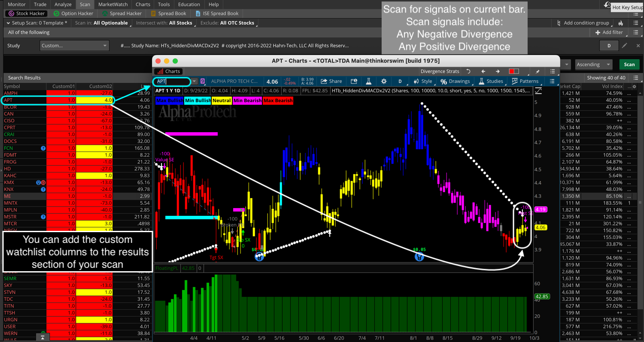The width and height of the screenshot is (644, 342).
Task: Open the Tools main tab
Action: pos(164,4)
